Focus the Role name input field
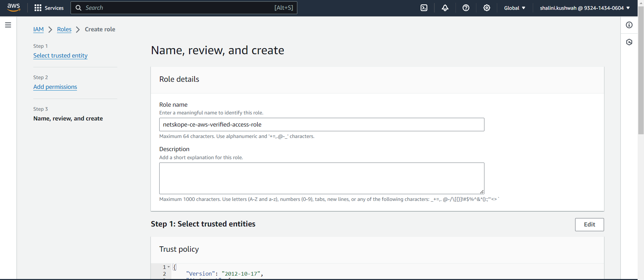Image resolution: width=644 pixels, height=280 pixels. [321, 125]
